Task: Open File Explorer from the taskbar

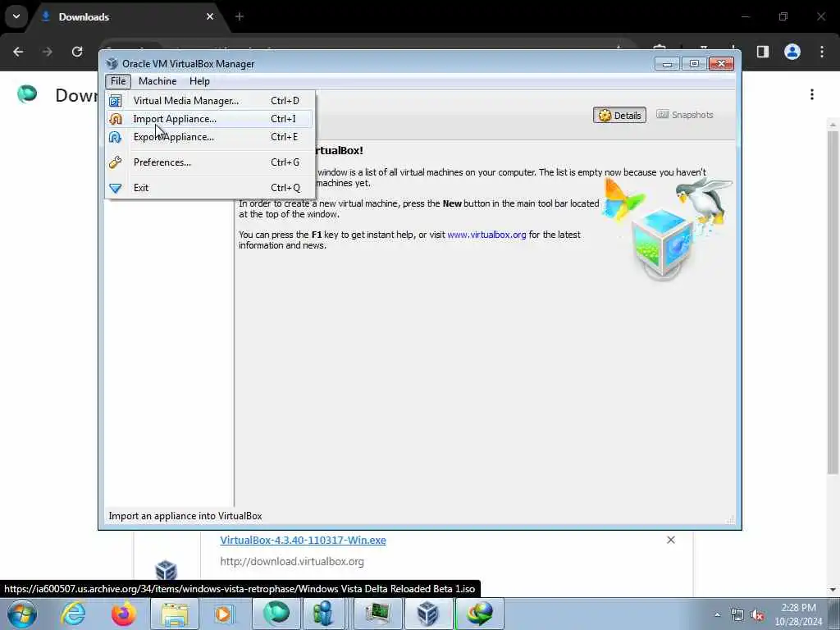Action: tap(175, 614)
